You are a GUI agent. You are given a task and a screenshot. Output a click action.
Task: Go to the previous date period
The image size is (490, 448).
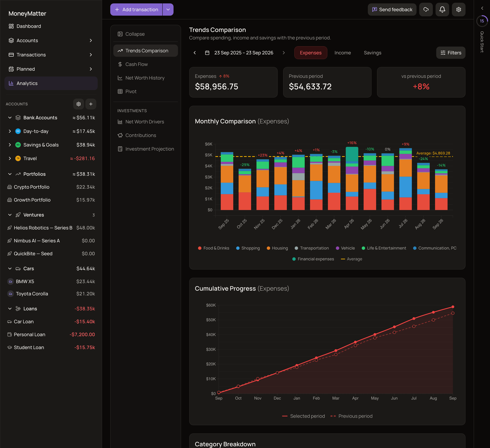tap(195, 53)
